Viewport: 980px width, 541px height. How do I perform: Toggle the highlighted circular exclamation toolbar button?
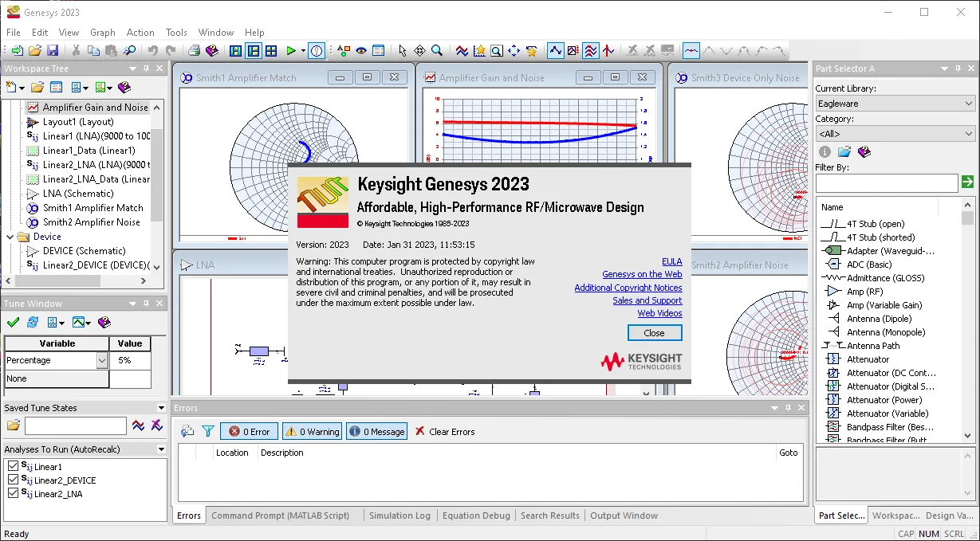tap(317, 51)
